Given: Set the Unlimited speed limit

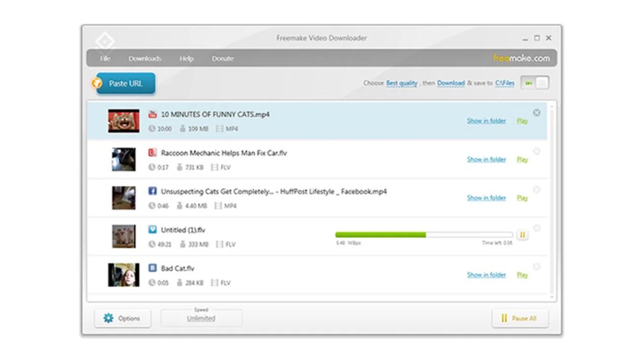Looking at the screenshot, I should [x=201, y=319].
